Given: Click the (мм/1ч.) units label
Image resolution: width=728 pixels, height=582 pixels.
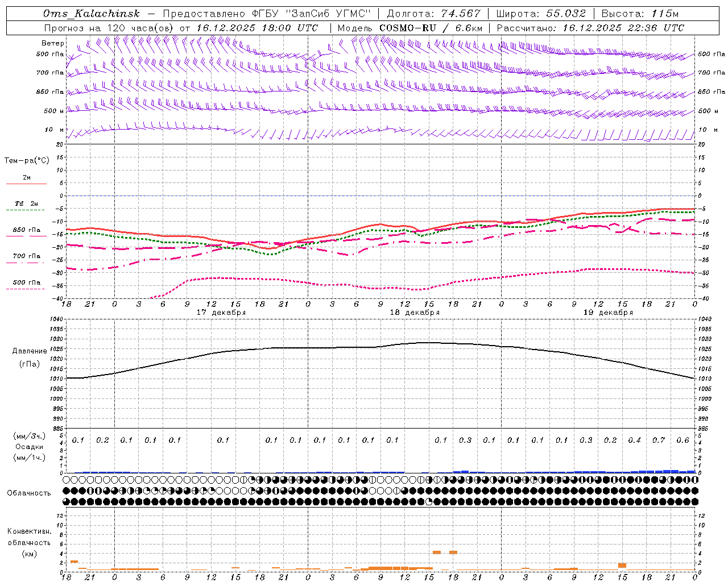Looking at the screenshot, I should (30, 458).
